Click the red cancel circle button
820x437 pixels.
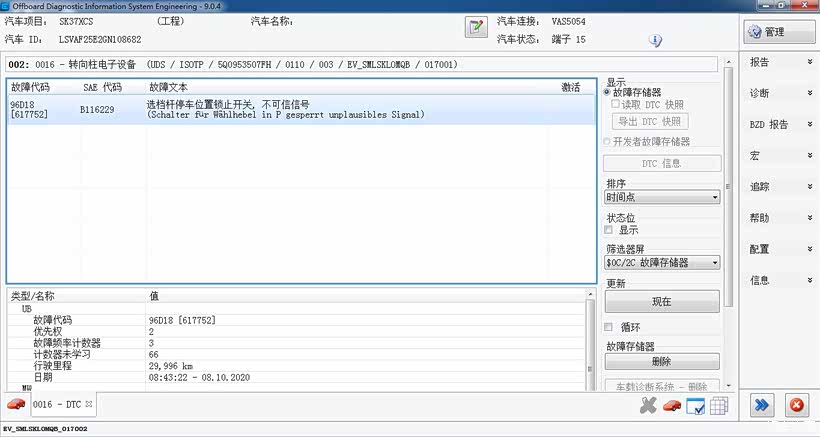796,405
